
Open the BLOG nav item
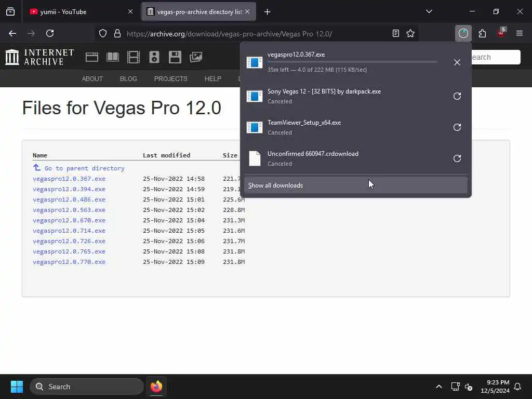click(x=128, y=79)
